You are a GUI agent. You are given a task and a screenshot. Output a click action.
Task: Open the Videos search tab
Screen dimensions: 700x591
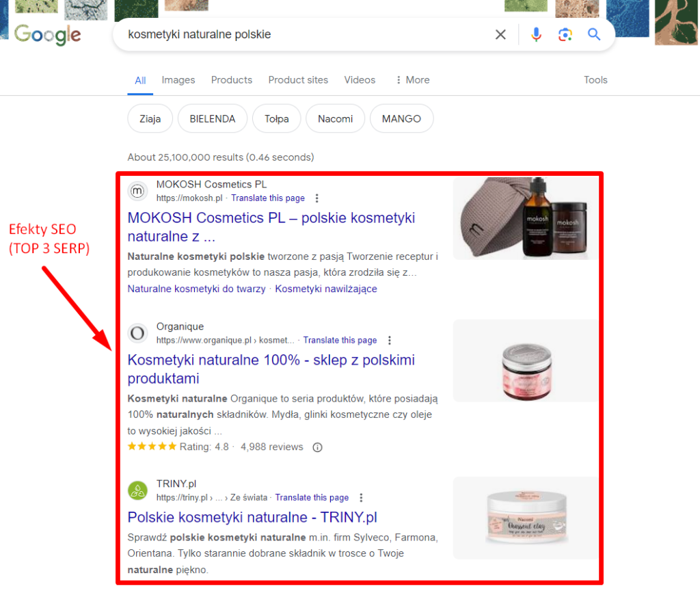[x=360, y=80]
